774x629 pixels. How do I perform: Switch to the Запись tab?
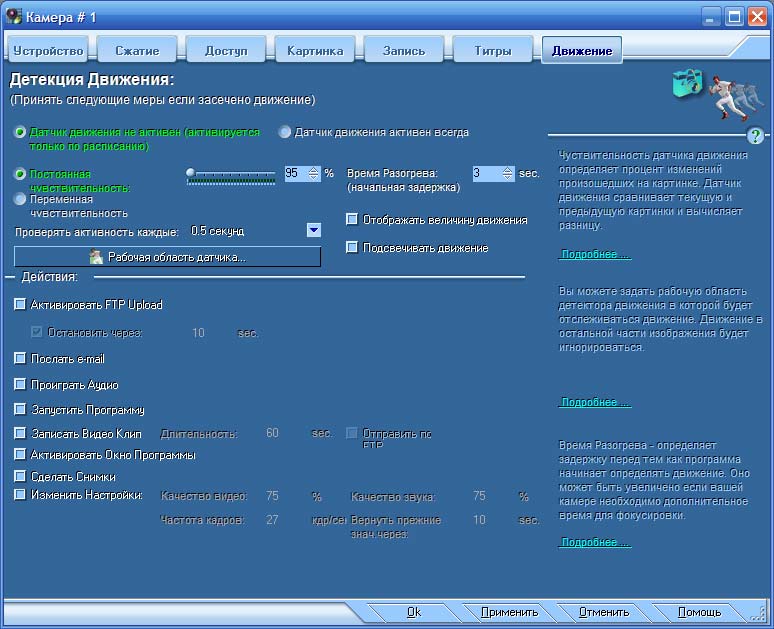[x=404, y=50]
